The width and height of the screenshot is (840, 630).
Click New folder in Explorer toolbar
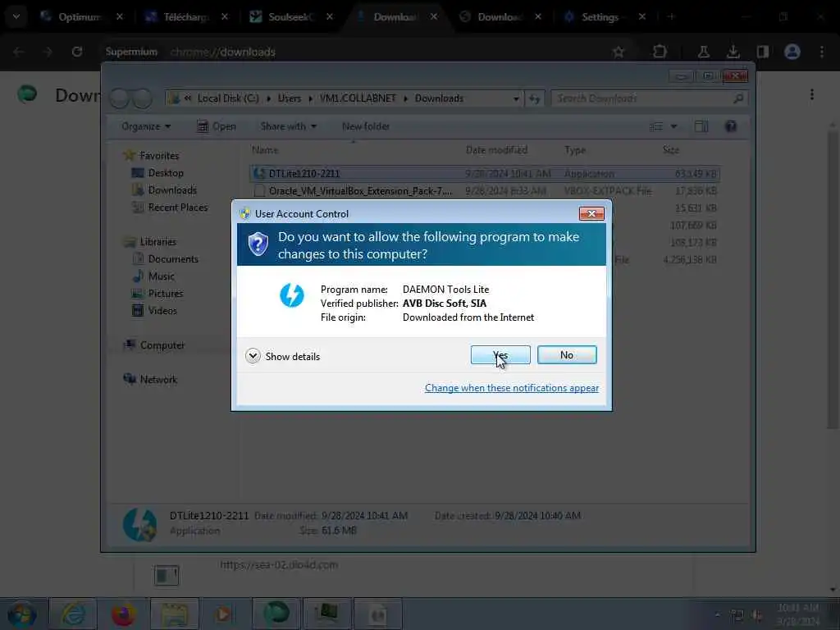click(366, 126)
